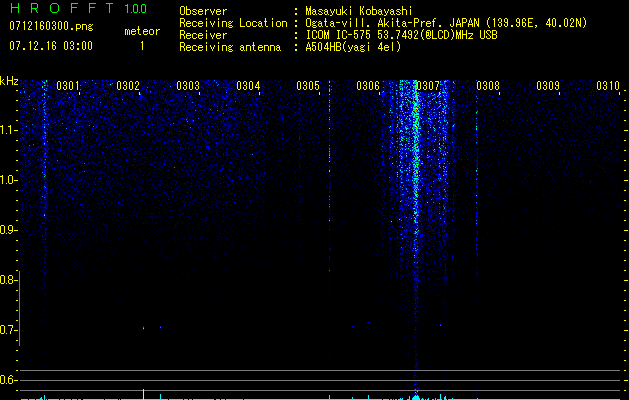Click the Receiver field label

click(x=203, y=35)
